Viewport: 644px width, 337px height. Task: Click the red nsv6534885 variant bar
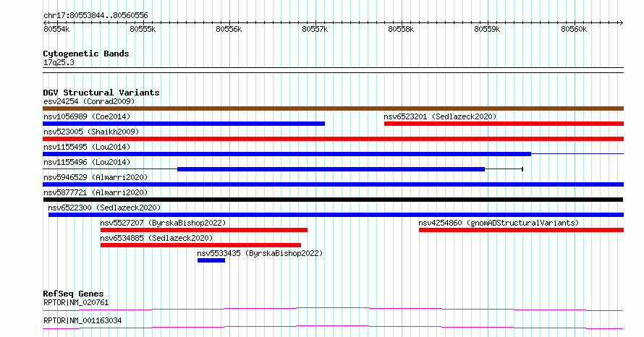[x=201, y=245]
